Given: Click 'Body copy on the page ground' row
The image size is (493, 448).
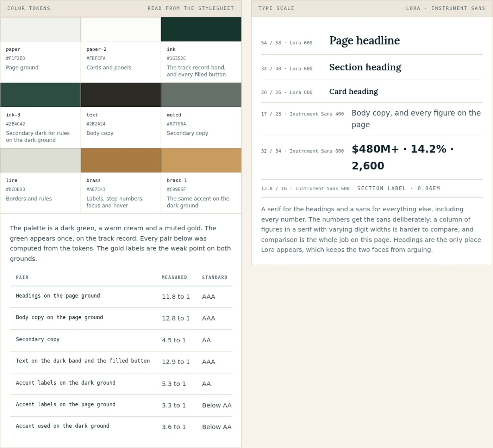Looking at the screenshot, I should pos(121,318).
